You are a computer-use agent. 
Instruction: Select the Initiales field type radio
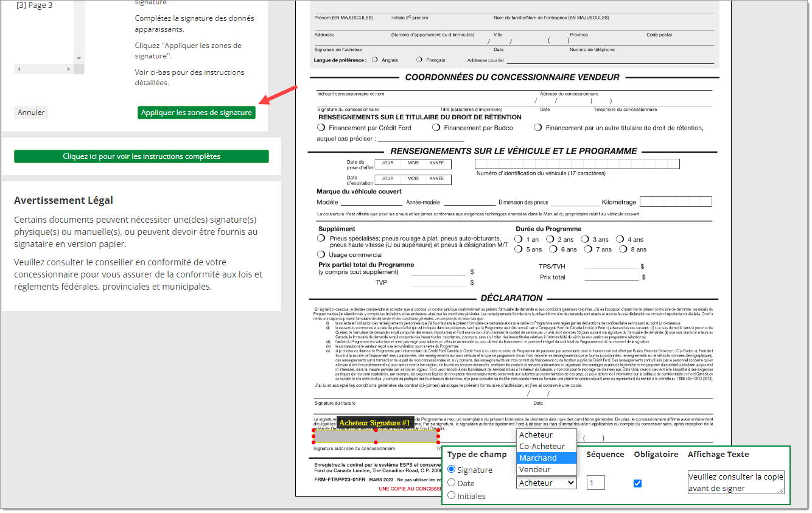(x=452, y=495)
